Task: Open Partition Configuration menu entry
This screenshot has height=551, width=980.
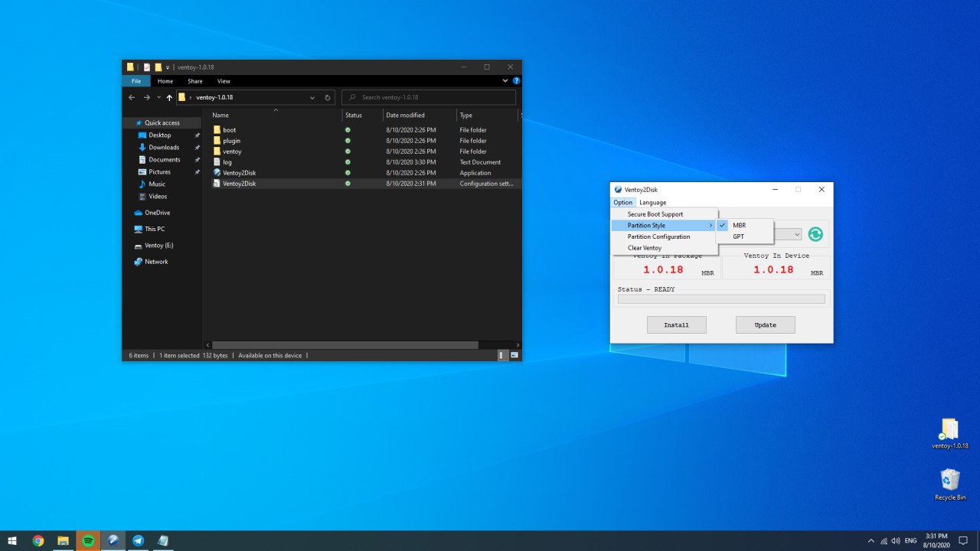Action: click(x=665, y=236)
